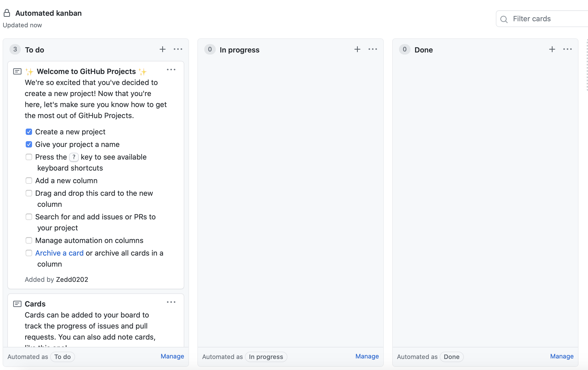The image size is (588, 370).
Task: Open the Cards note options menu
Action: (171, 302)
